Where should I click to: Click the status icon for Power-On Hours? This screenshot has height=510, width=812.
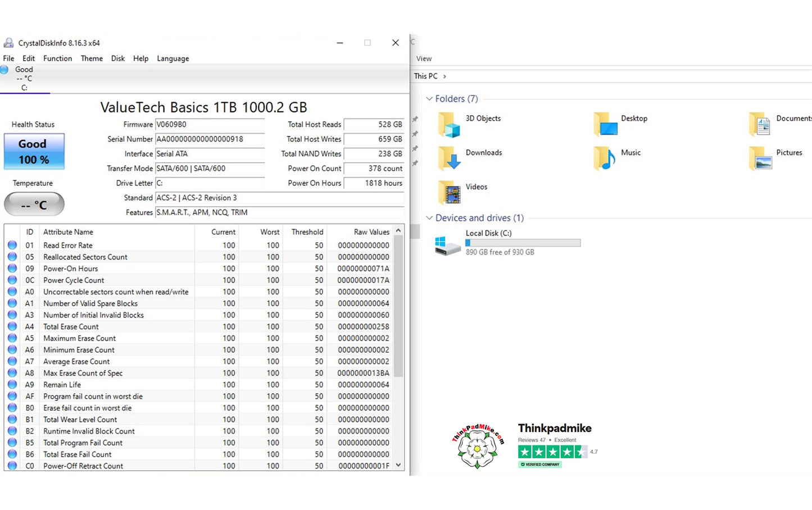12,268
